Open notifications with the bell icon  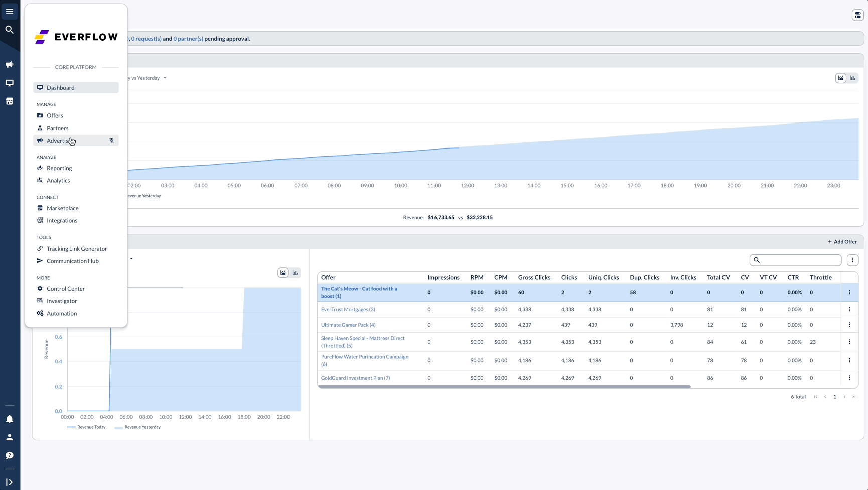(x=10, y=419)
